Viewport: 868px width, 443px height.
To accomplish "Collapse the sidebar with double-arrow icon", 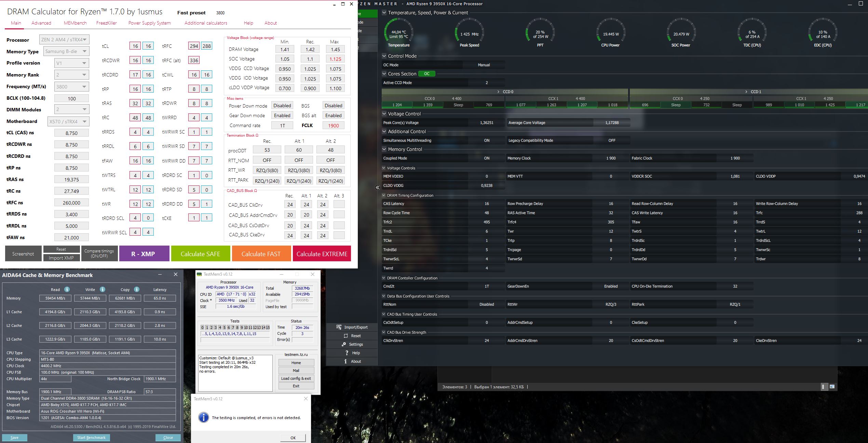I will click(377, 188).
